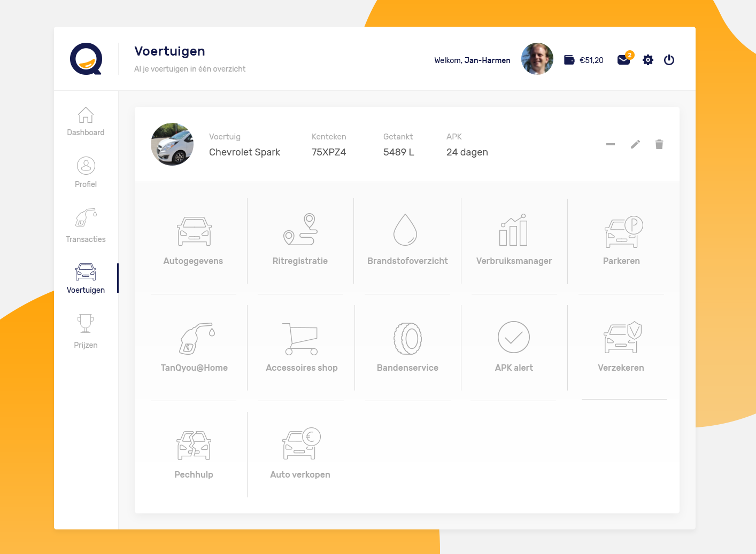This screenshot has height=554, width=756.
Task: Open the APK alert checkmark icon
Action: (513, 338)
